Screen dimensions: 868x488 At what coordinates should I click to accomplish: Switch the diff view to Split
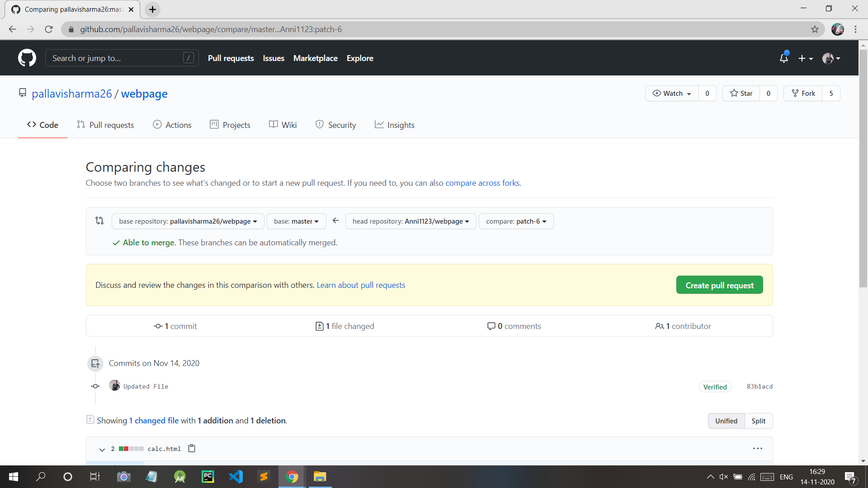758,421
